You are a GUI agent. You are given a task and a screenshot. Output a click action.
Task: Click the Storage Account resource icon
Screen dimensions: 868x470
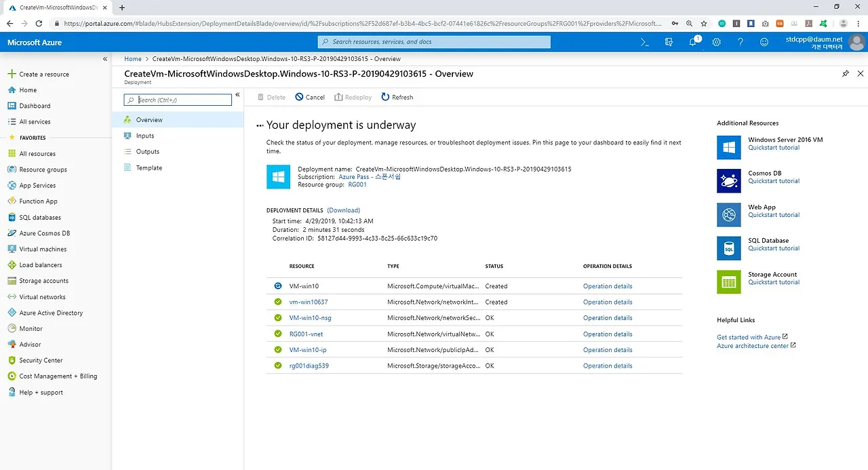[729, 282]
